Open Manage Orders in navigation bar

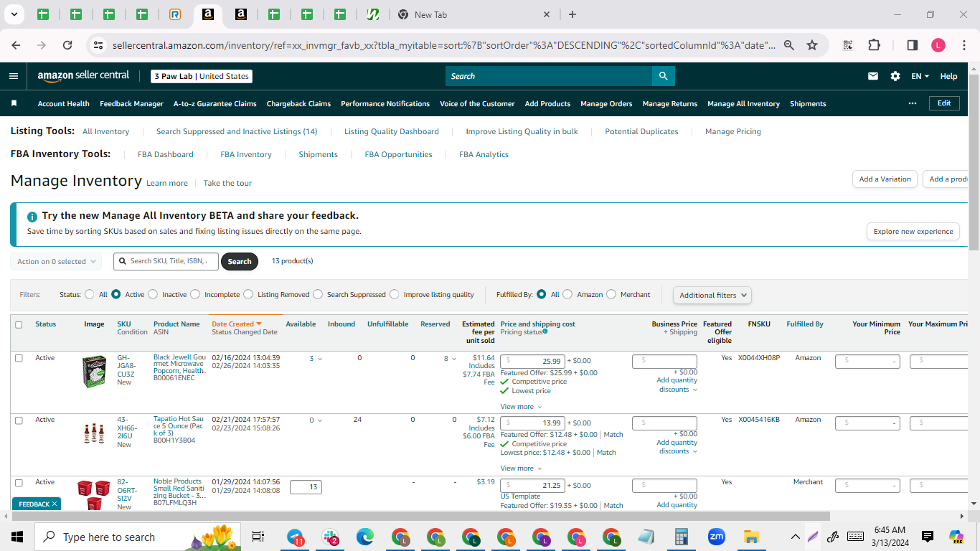606,103
